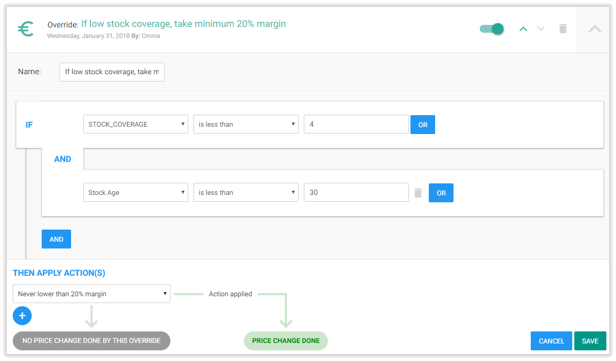The image size is (616, 361).
Task: Click the Then Apply Action(s) heading
Action: (x=59, y=273)
